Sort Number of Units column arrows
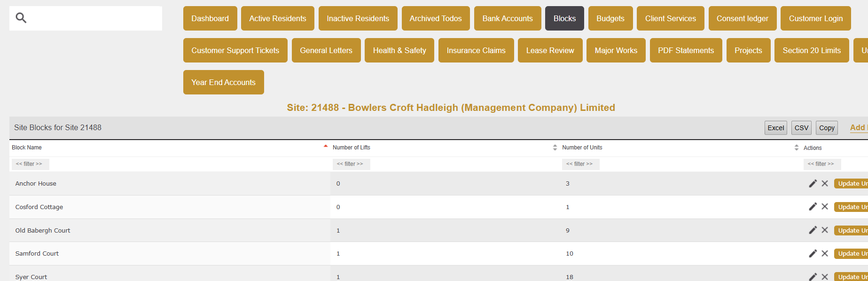Image resolution: width=868 pixels, height=281 pixels. (x=797, y=148)
